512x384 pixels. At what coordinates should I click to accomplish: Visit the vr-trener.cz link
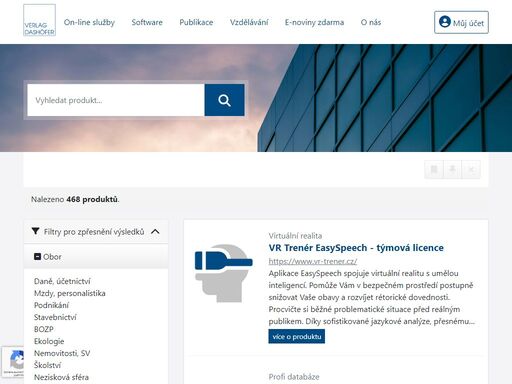click(x=313, y=261)
